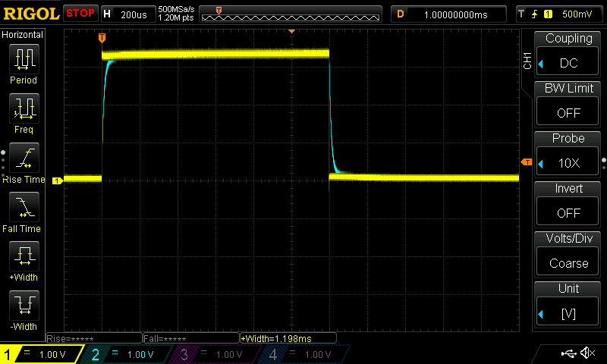
Task: Click the orange trigger level marker
Action: pyautogui.click(x=526, y=162)
